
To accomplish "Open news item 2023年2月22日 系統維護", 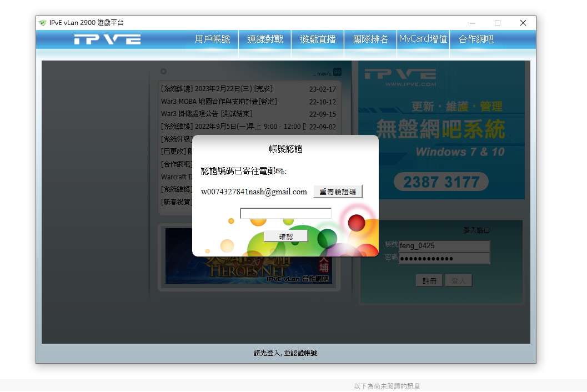I will (217, 89).
